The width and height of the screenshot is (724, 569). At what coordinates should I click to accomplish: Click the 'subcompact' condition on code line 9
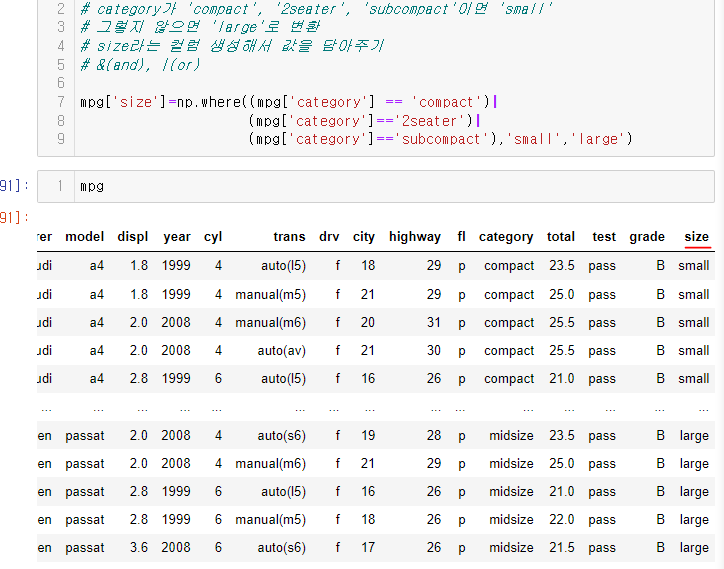[x=376, y=139]
